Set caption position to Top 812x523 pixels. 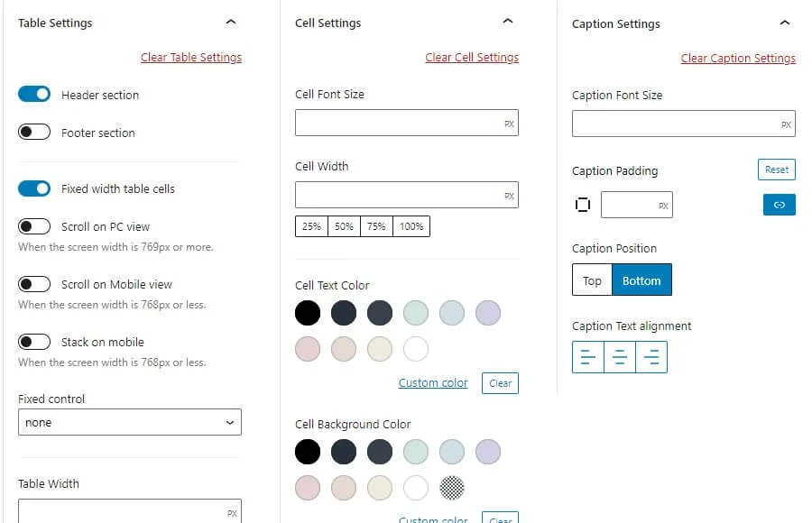pos(592,280)
